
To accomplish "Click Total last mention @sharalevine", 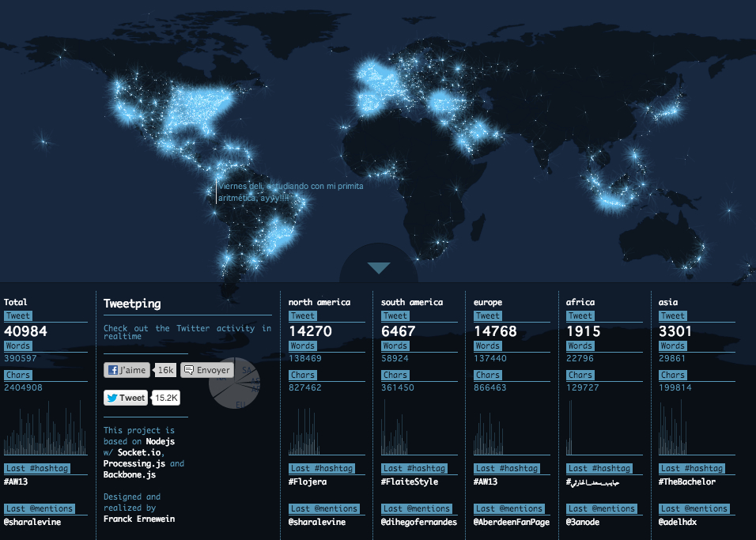I will [x=32, y=522].
